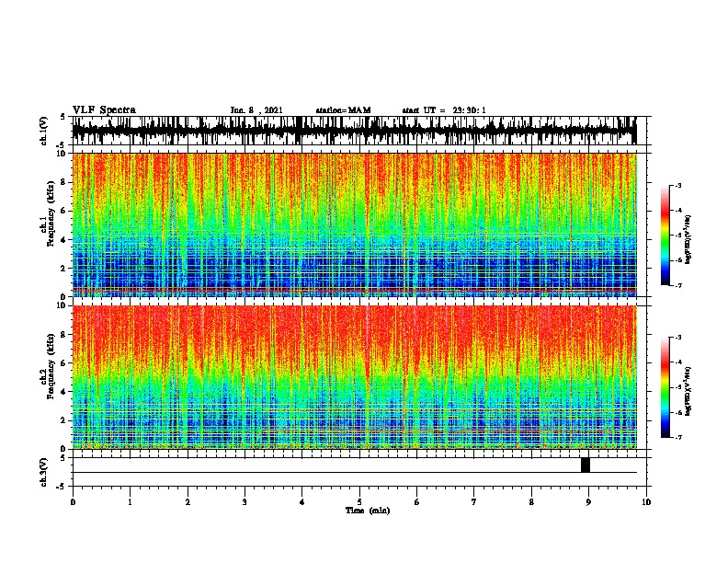Screen dimensions: 728x563
Task: Click the "-7" label on ch.1 color scale
Action: click(677, 285)
